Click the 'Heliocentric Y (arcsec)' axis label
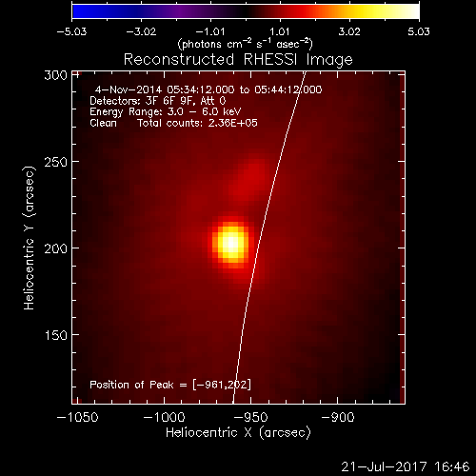This screenshot has width=476, height=476. click(x=30, y=238)
